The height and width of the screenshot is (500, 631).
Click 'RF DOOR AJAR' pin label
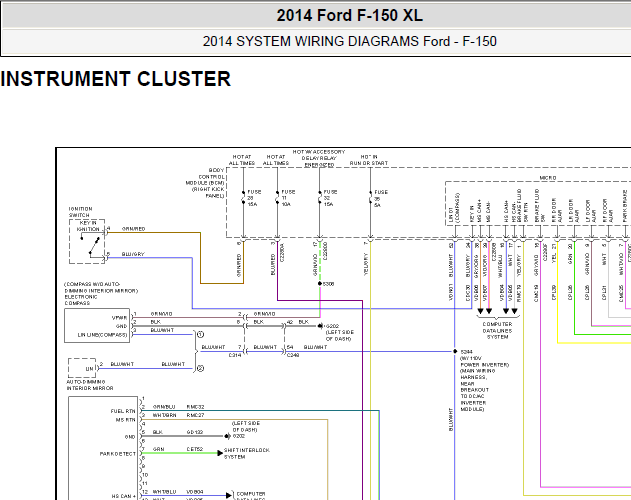click(608, 211)
